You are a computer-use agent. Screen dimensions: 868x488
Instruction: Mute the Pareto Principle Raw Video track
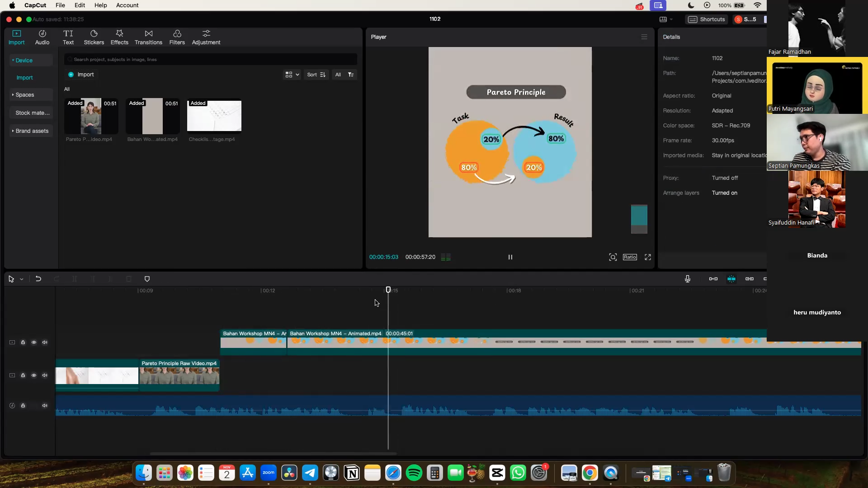tap(45, 375)
